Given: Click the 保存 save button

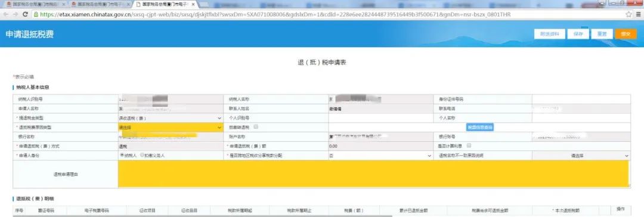Looking at the screenshot, I should [x=578, y=34].
